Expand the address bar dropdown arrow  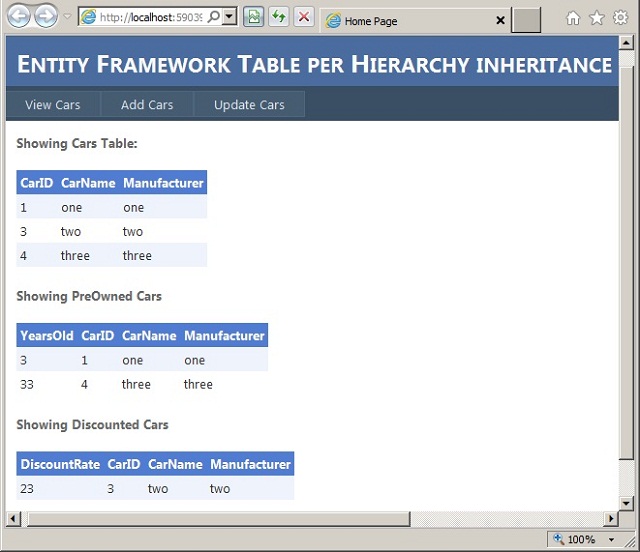(x=229, y=17)
